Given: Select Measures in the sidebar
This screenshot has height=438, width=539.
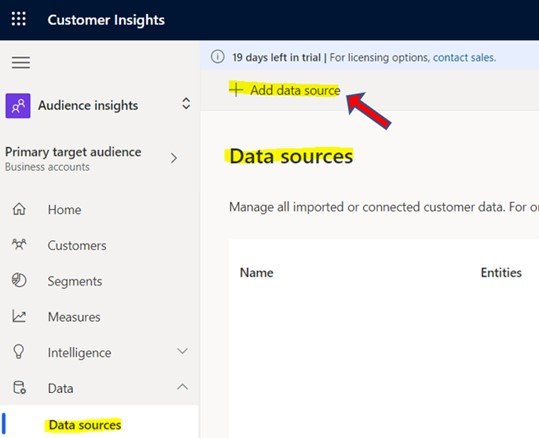Looking at the screenshot, I should [74, 317].
